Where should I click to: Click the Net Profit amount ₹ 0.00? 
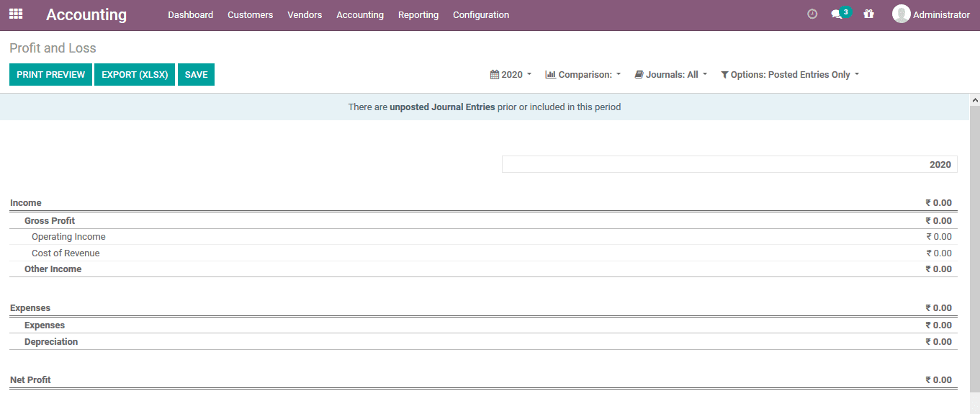pos(939,380)
